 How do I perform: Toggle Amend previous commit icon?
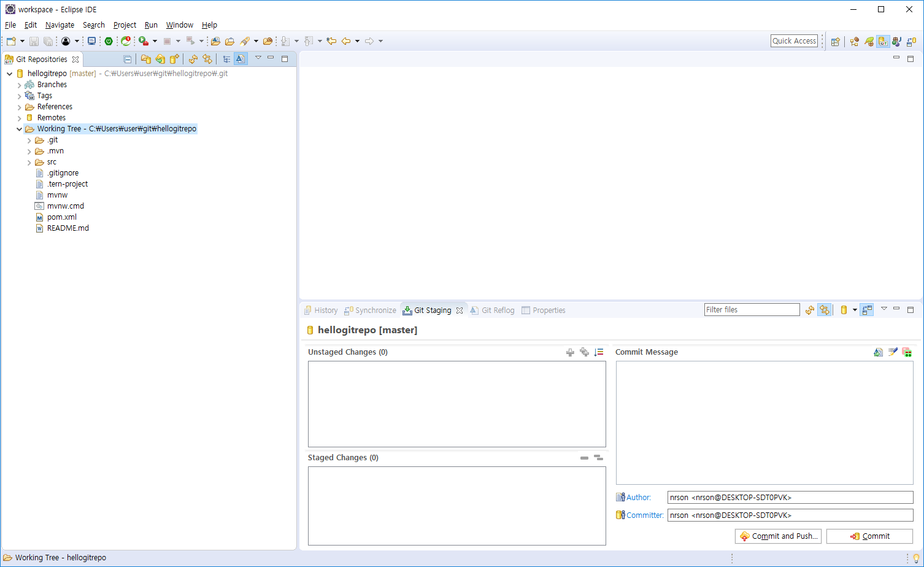click(879, 352)
